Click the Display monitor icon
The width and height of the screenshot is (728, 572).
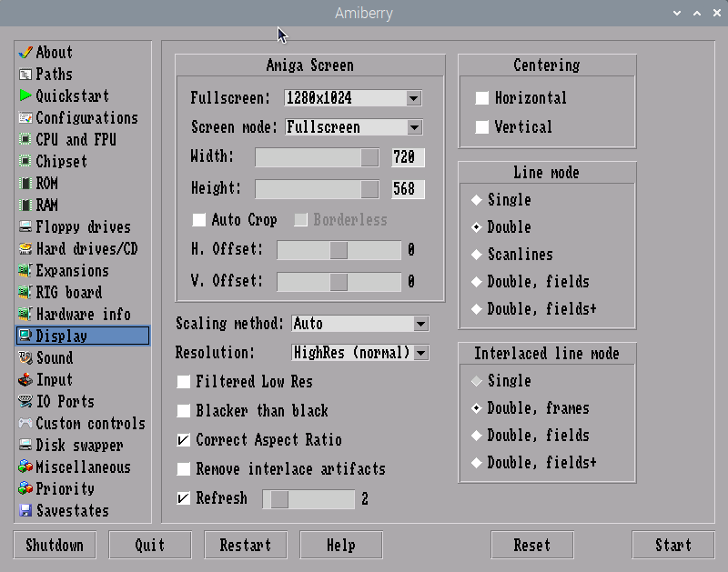25,336
